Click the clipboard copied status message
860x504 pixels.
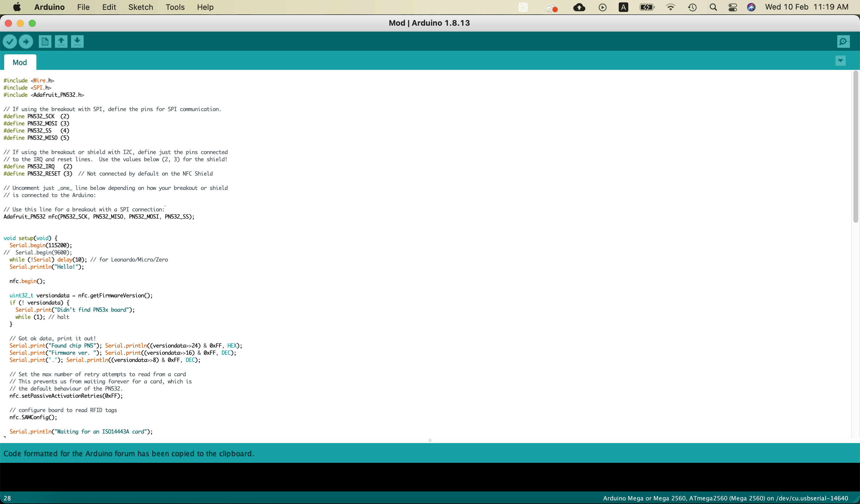click(x=129, y=453)
